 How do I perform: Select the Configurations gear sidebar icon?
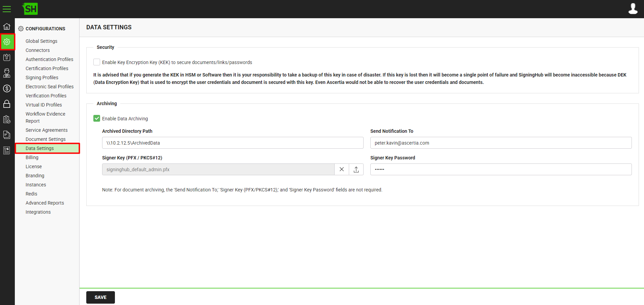click(7, 42)
